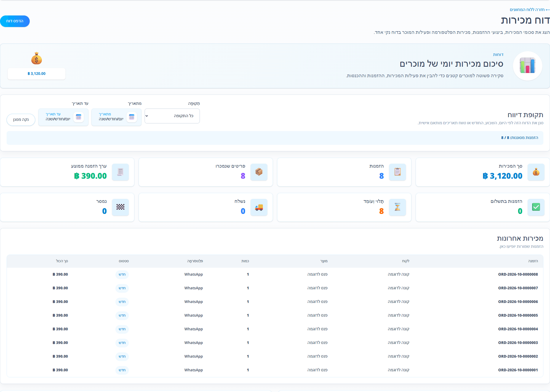Screen dimensions: 550x392
Task: Click the filtered orders 8 / 8 indicator
Action: click(520, 138)
